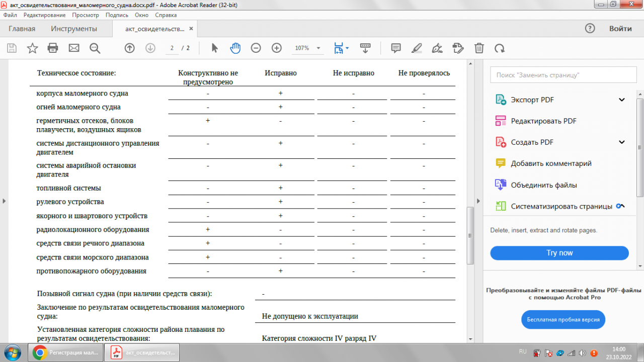
Task: Open the Файл menu
Action: point(10,15)
